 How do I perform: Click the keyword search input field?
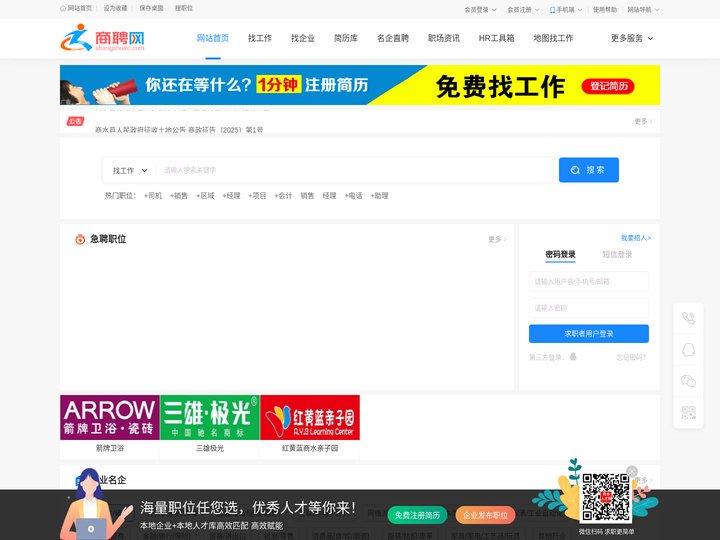tap(354, 170)
